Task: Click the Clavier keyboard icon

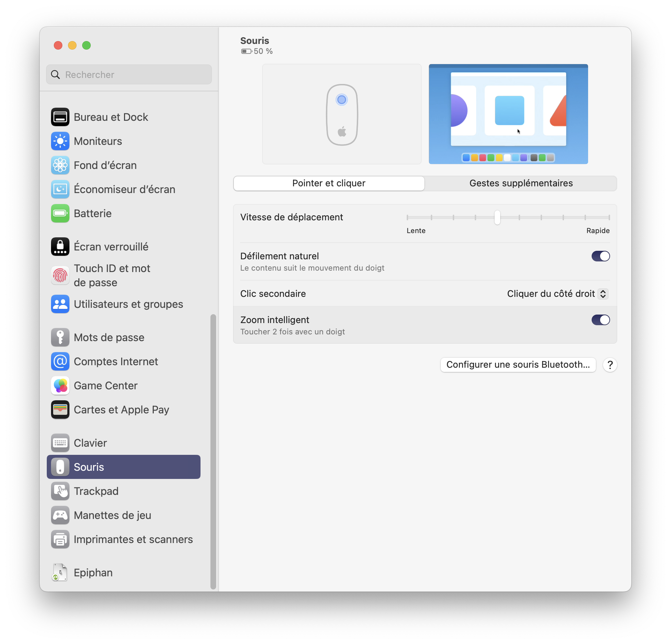Action: (x=60, y=443)
